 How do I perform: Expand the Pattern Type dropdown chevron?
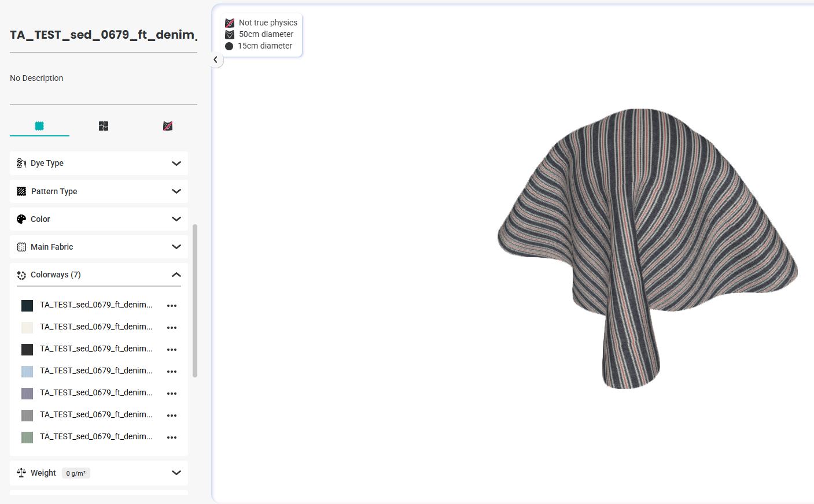click(176, 191)
